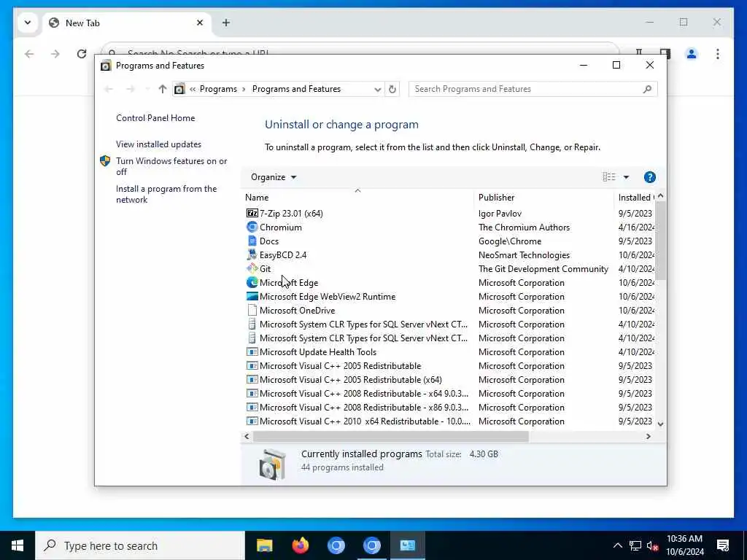Click the Microsoft Update Health Tools icon
Viewport: 747px width, 560px height.
pos(252,352)
